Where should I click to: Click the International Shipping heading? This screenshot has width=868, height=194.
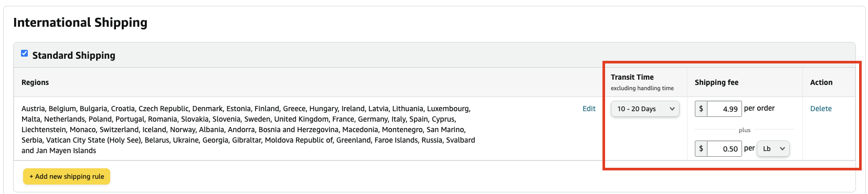pyautogui.click(x=80, y=23)
